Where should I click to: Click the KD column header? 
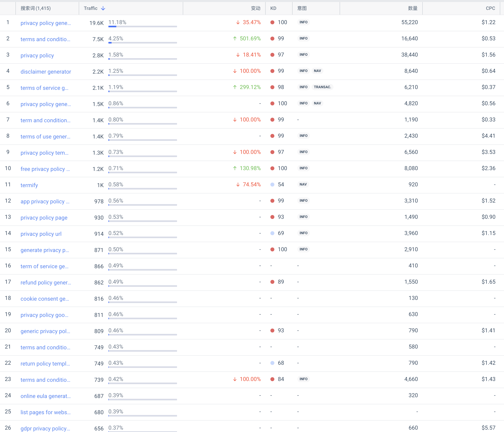(273, 8)
